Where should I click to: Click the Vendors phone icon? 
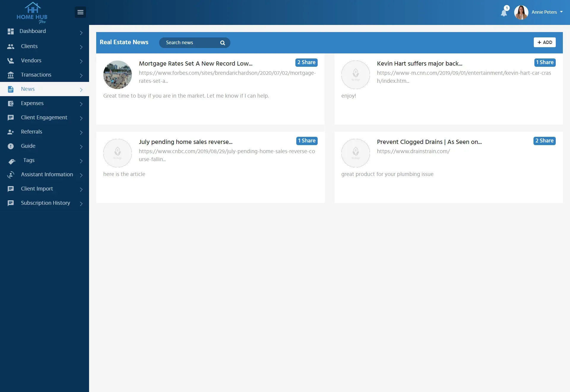pyautogui.click(x=11, y=61)
